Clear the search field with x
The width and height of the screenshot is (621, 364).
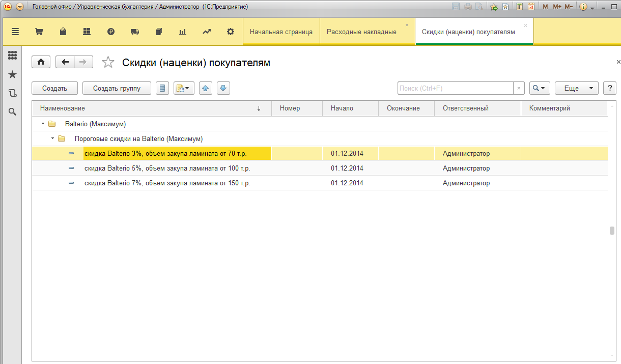519,88
